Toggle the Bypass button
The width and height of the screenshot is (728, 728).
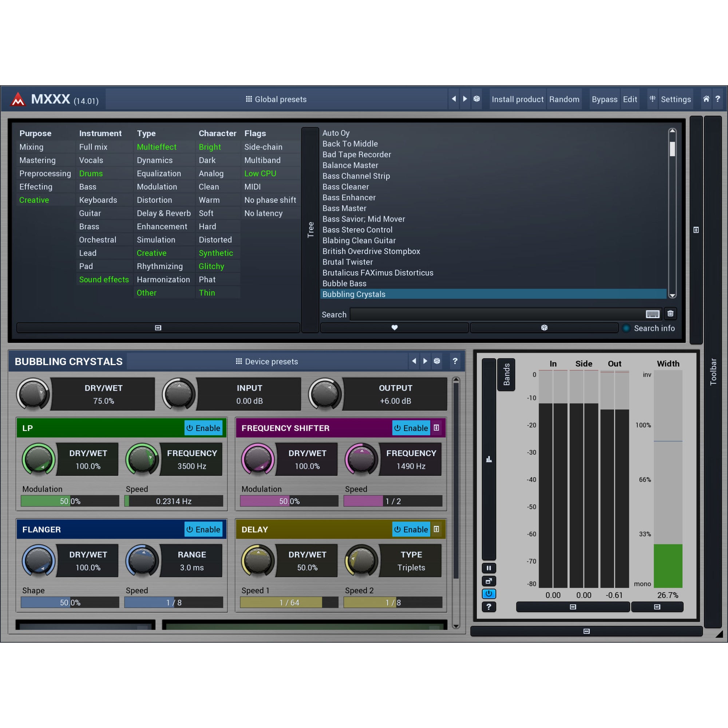[x=604, y=99]
